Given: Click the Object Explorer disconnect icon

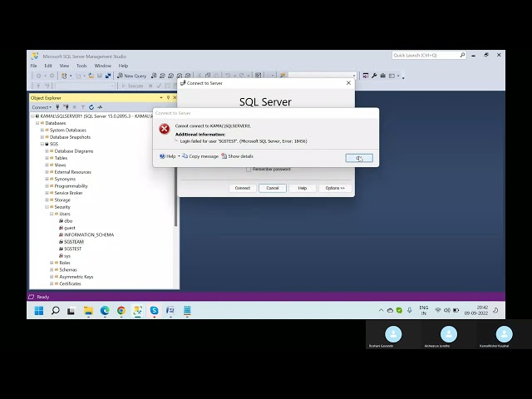Looking at the screenshot, I should pos(66,107).
